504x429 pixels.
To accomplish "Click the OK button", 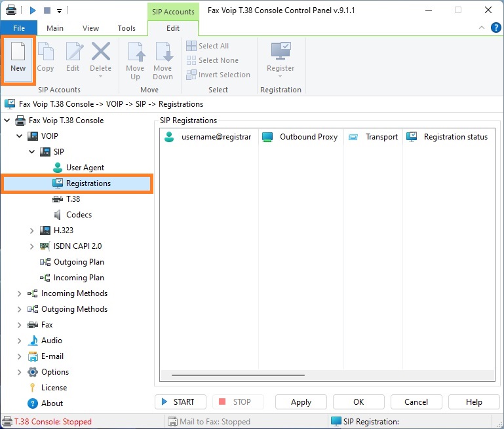I will [x=359, y=402].
